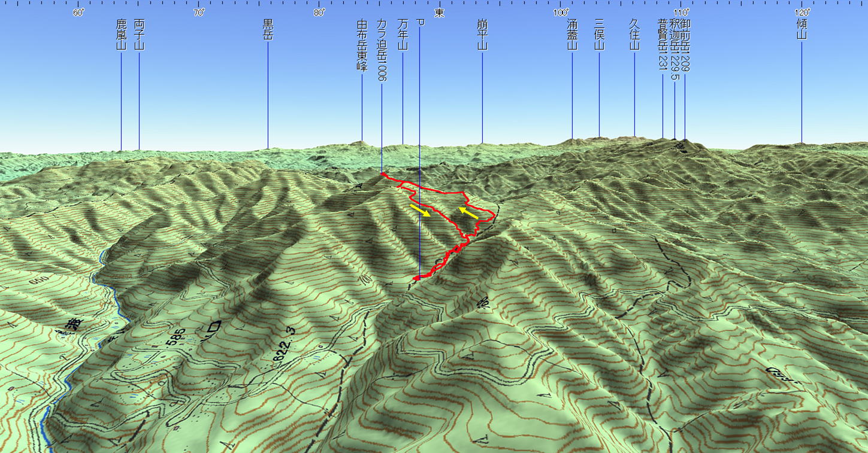Click the 崩平山 peak label
The width and height of the screenshot is (868, 453).
(x=482, y=34)
